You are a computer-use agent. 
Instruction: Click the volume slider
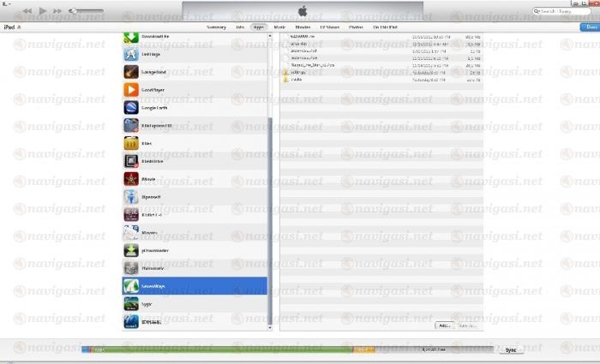[86, 11]
